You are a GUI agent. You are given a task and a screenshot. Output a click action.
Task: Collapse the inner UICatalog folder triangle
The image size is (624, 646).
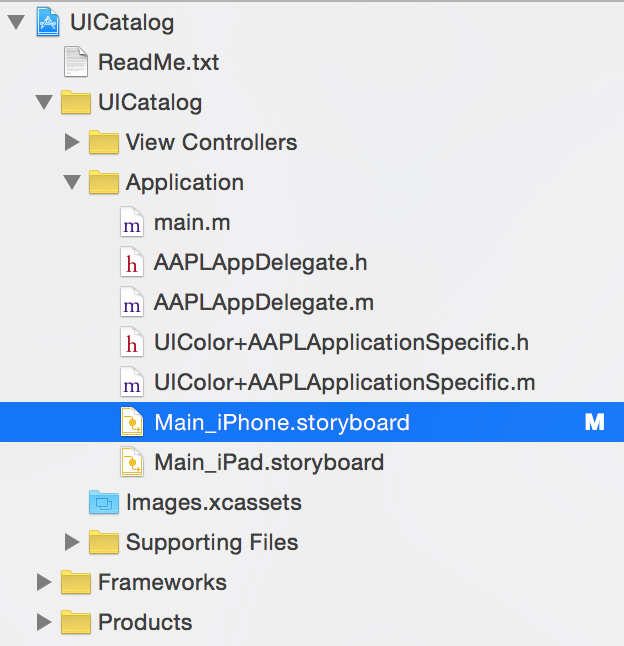tap(43, 102)
